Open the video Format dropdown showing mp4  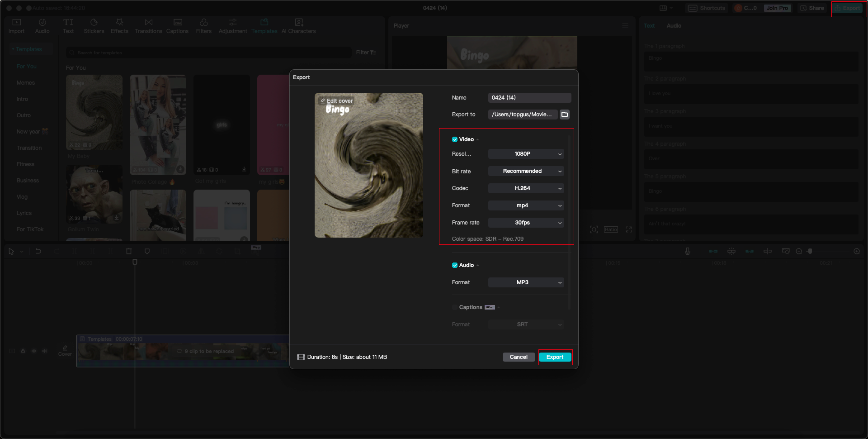526,205
